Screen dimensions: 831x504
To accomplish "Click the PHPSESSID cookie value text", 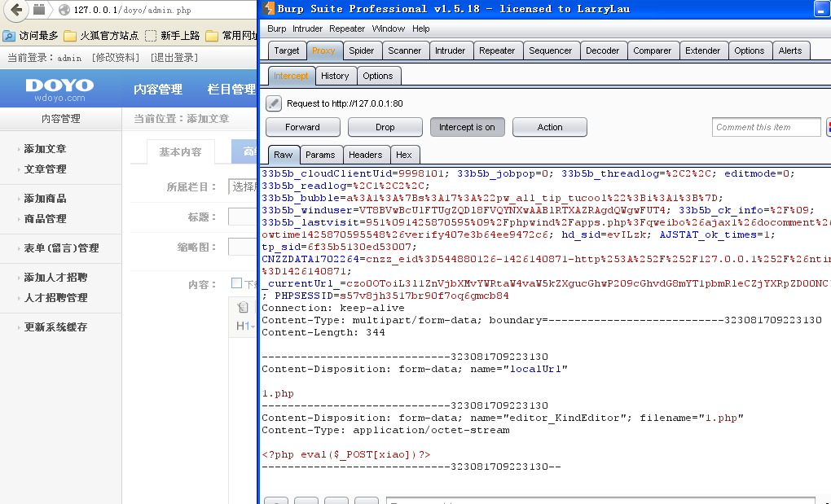I will (x=424, y=296).
